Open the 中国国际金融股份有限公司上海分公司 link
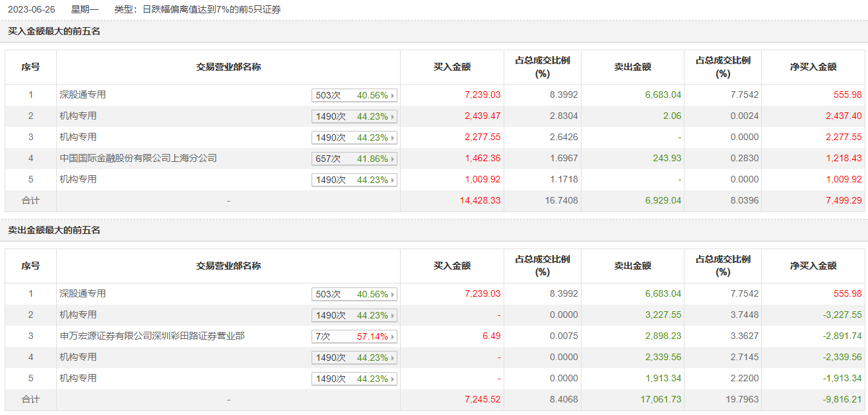Image resolution: width=868 pixels, height=415 pixels. tap(138, 159)
